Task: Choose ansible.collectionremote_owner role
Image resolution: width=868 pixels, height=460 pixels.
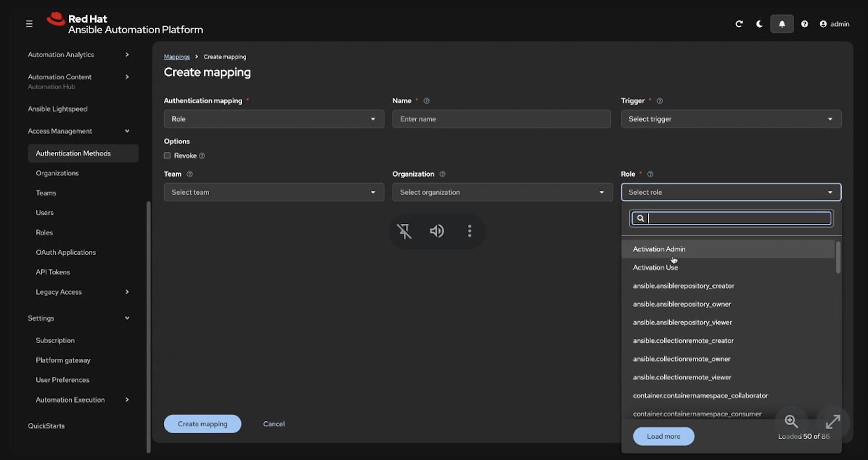Action: (728, 359)
